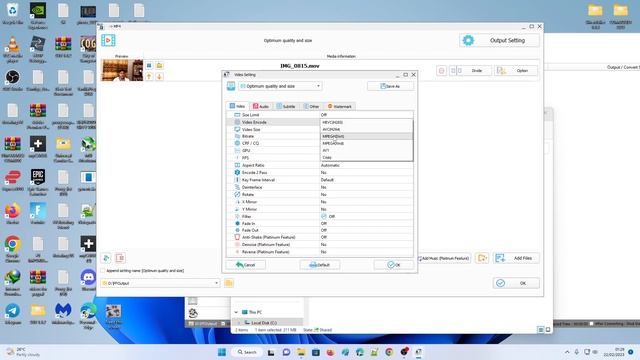
Task: Choose AVC(H264) from the encoder list
Action: pyautogui.click(x=367, y=129)
